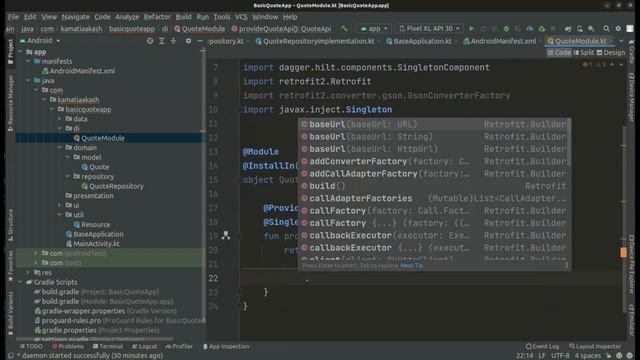640x360 pixels.
Task: Open the Build menu
Action: coord(183,17)
